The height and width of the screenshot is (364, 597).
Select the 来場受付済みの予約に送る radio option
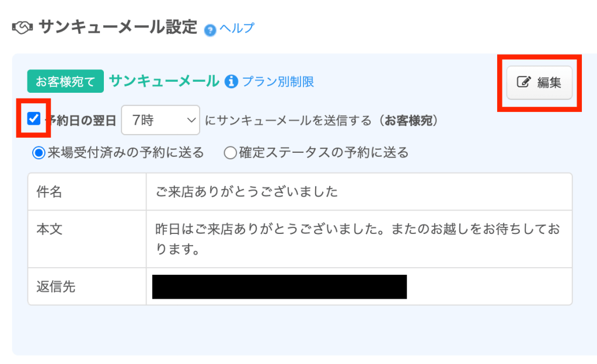[39, 153]
